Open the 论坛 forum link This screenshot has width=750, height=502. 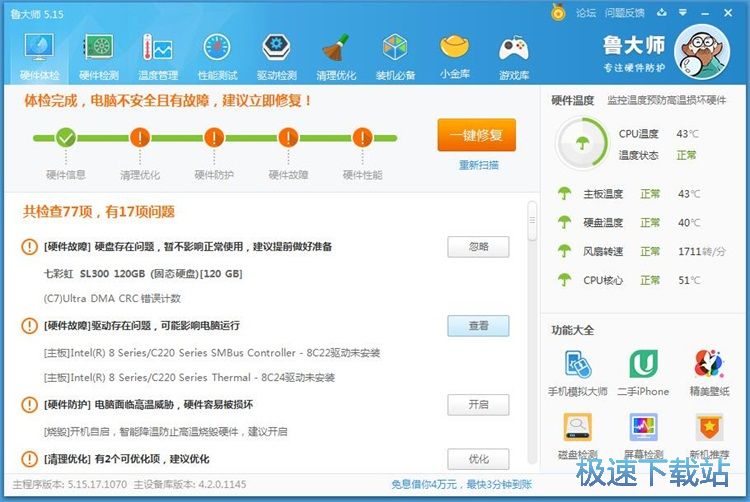tap(586, 13)
